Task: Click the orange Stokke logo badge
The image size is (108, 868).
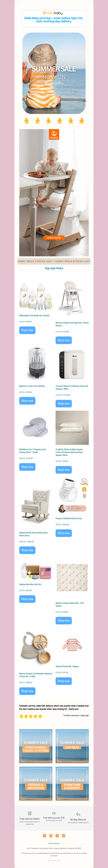Action: pos(54,134)
